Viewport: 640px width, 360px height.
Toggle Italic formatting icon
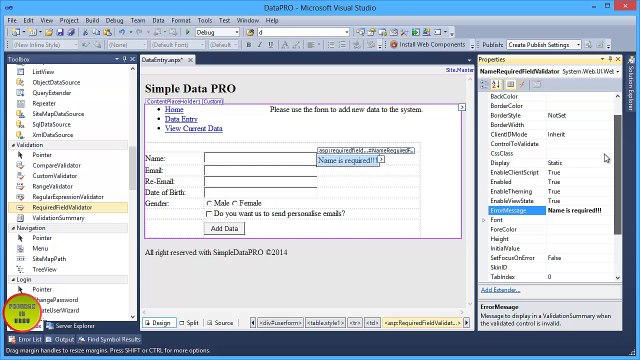tap(260, 45)
